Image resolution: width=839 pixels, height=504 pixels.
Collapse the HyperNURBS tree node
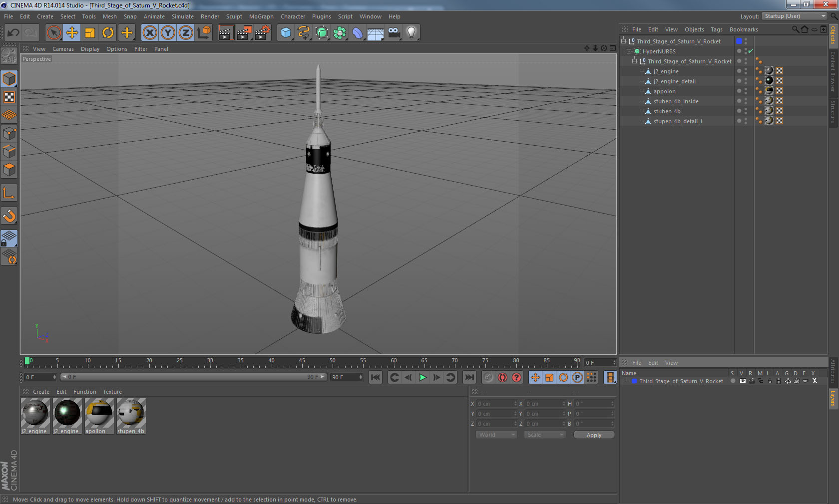coord(629,51)
